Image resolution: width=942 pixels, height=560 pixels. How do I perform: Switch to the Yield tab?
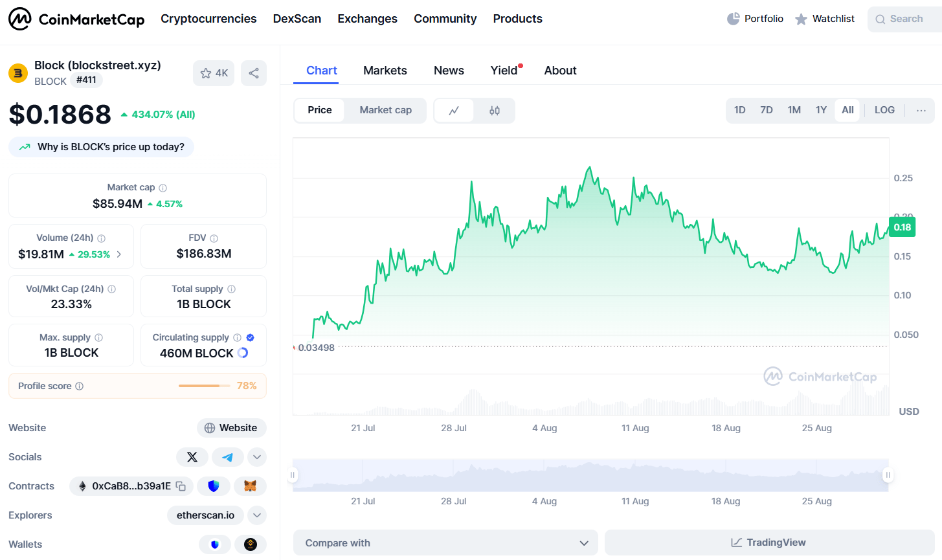(x=504, y=71)
